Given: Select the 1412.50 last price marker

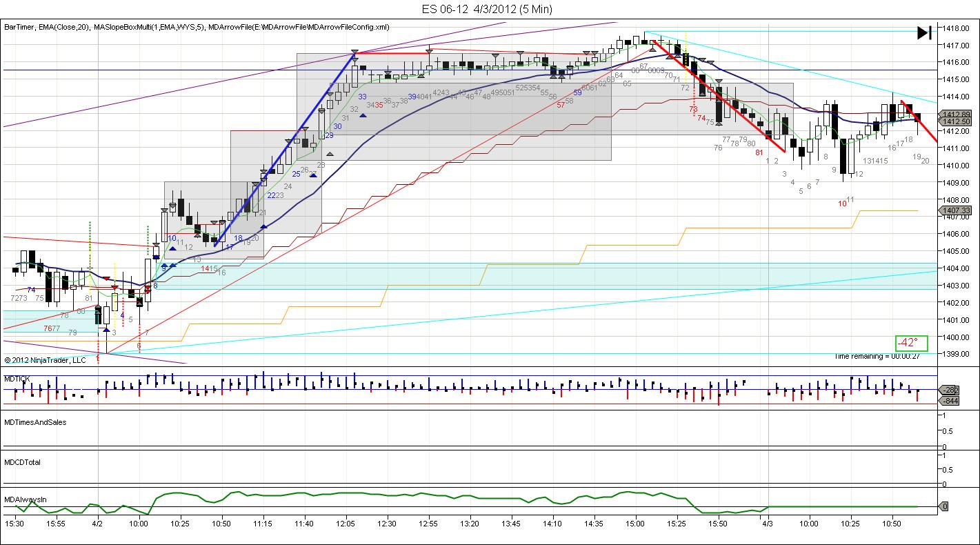Looking at the screenshot, I should [957, 121].
